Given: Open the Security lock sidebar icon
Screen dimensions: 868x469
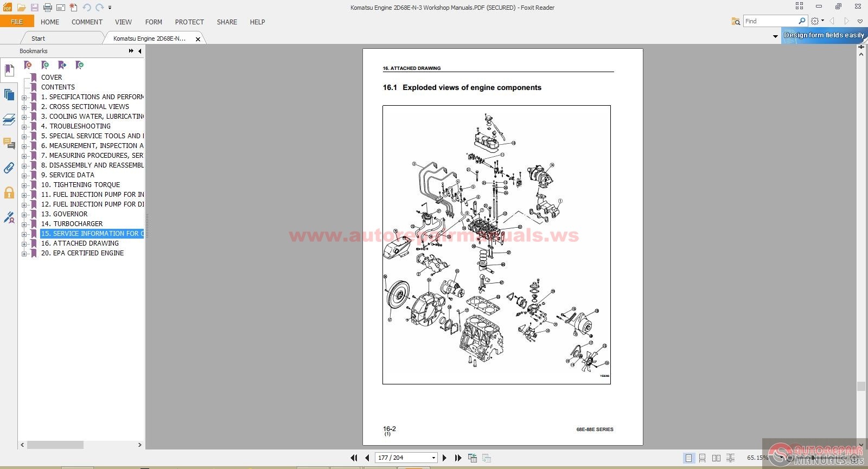Looking at the screenshot, I should [9, 192].
